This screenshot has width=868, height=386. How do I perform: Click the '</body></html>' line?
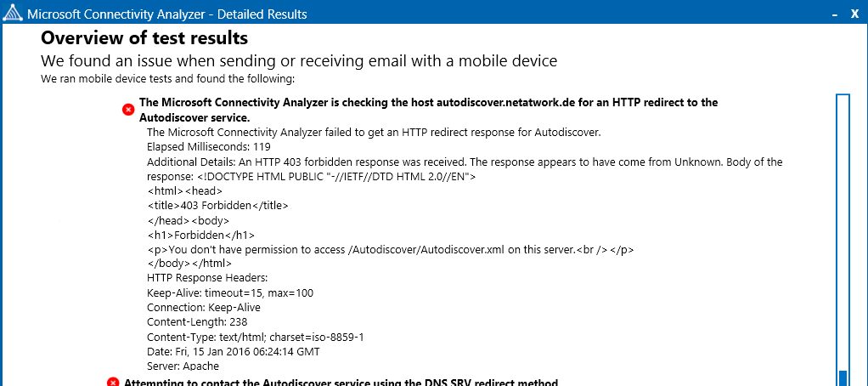point(189,264)
